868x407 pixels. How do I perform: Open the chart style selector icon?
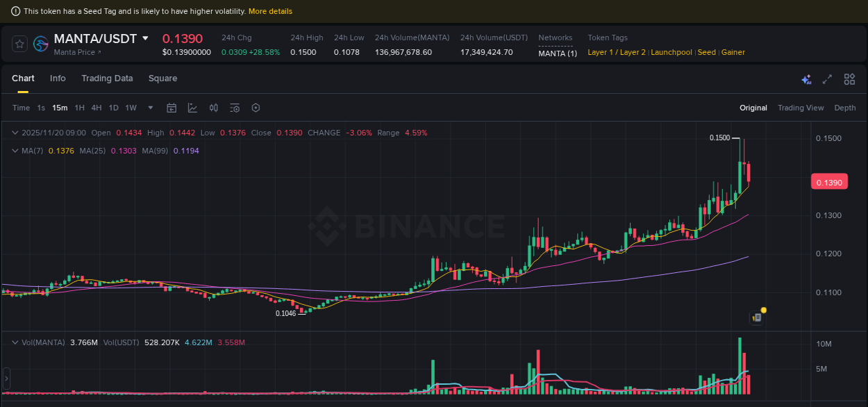tap(192, 108)
